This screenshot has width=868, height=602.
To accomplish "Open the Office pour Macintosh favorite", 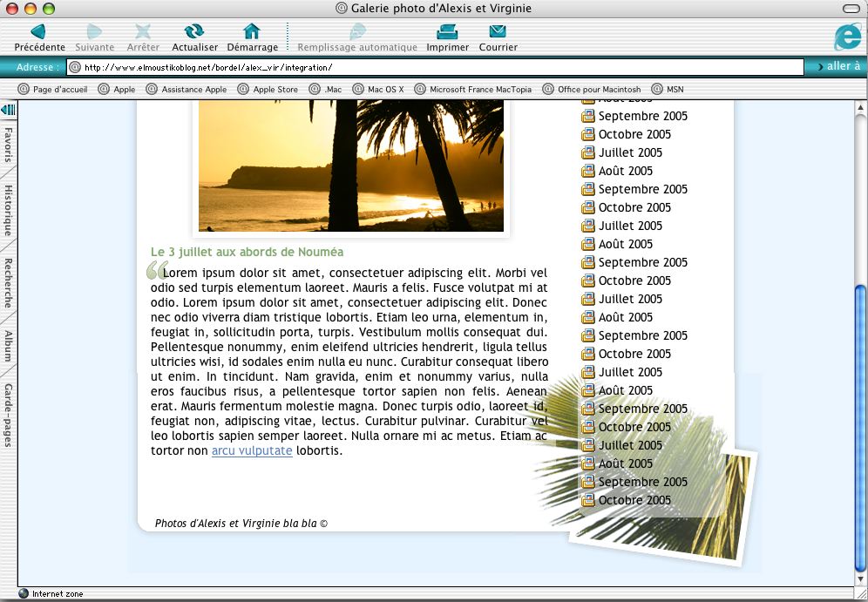I will pos(592,89).
